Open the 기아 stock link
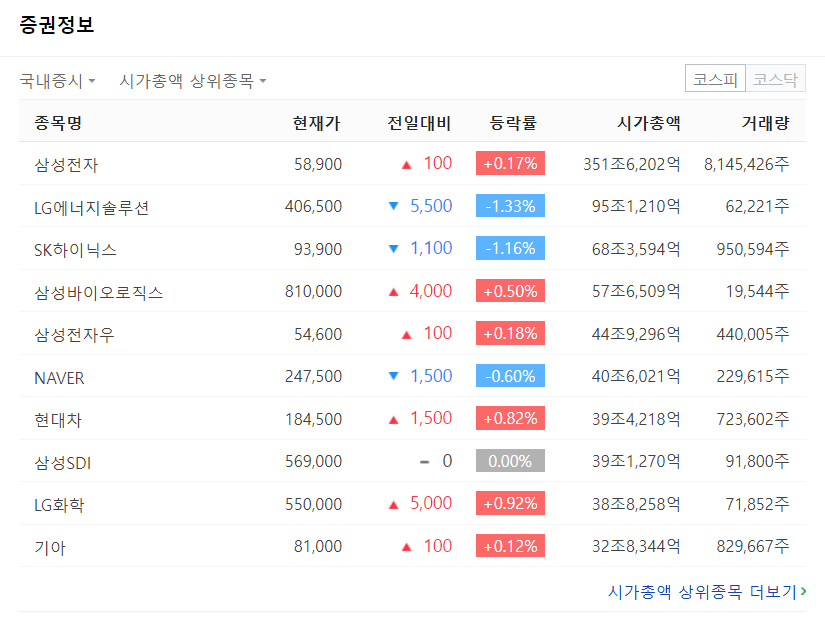Viewport: 825px width, 617px height. point(50,548)
